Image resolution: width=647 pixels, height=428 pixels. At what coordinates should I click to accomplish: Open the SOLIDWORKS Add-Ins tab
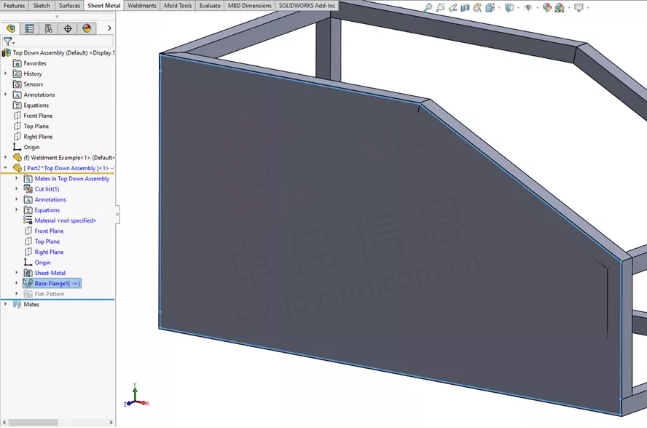tap(307, 5)
